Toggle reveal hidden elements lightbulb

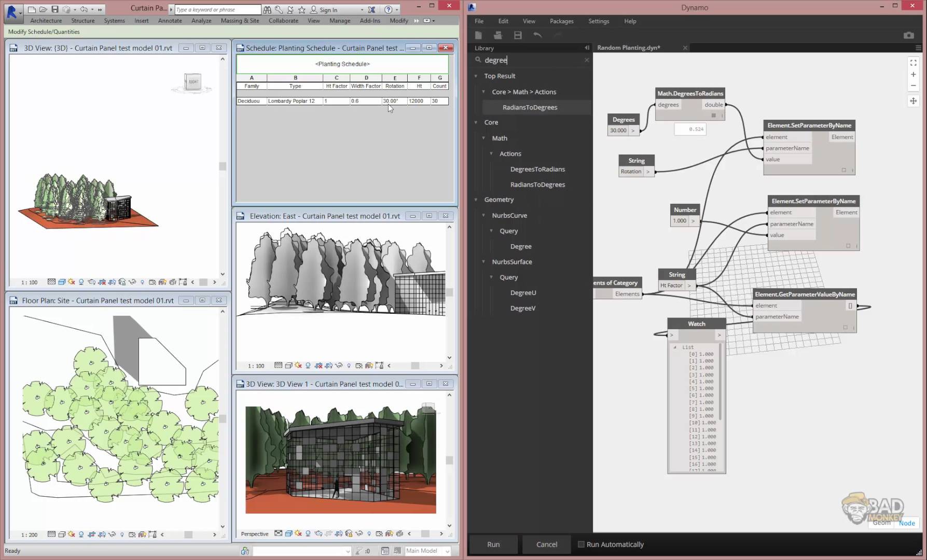(143, 282)
